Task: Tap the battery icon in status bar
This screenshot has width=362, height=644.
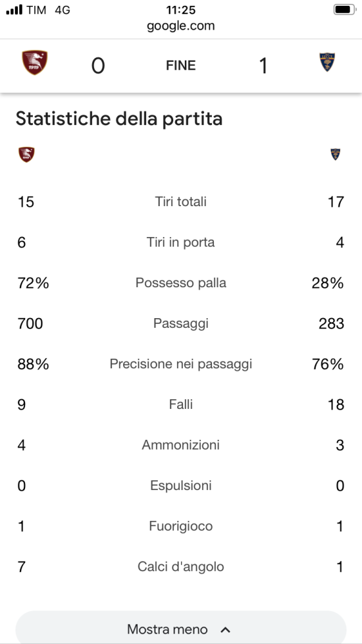Action: (344, 10)
